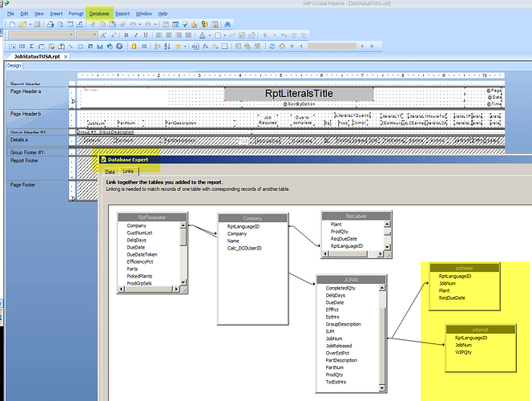Click the Print icon
This screenshot has width=532, height=401.
(50, 24)
